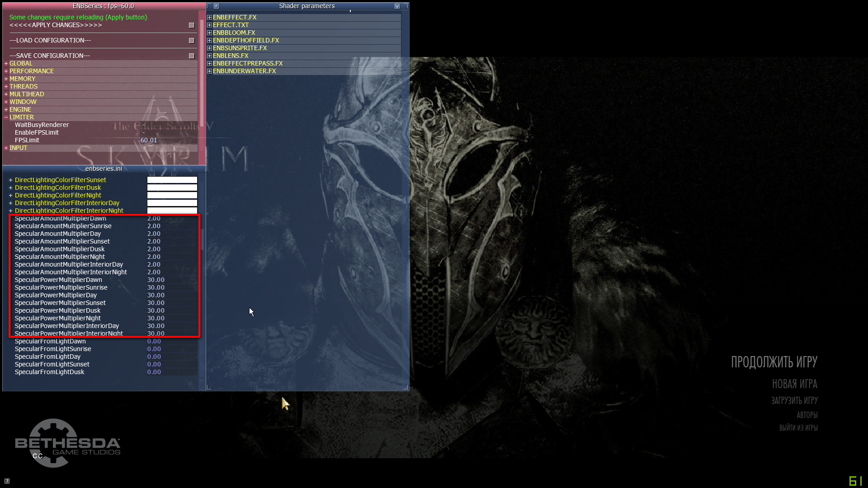Expand the GLOBAL section

pyautogui.click(x=6, y=64)
